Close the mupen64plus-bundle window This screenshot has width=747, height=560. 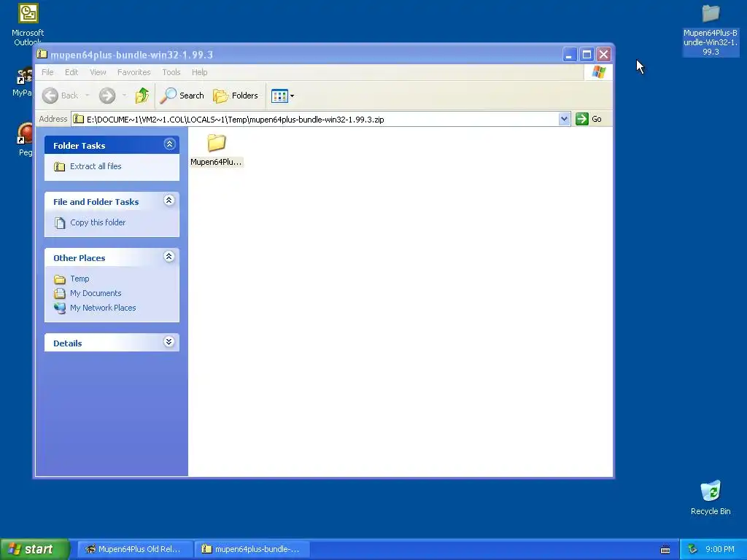pos(603,55)
